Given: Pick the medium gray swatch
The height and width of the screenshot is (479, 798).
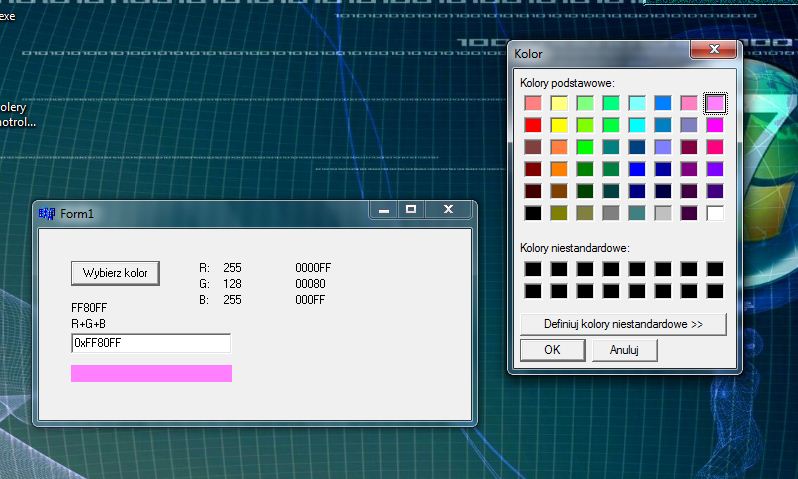Looking at the screenshot, I should (x=611, y=213).
